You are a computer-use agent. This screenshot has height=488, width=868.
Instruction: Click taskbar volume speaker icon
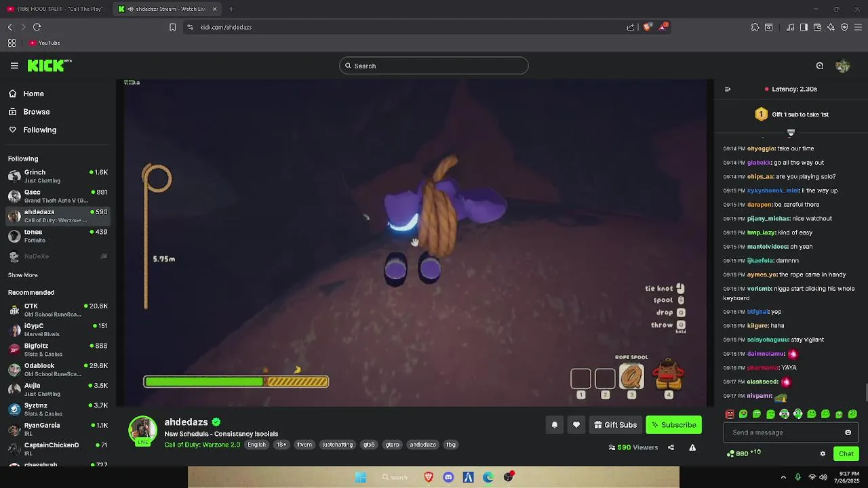click(823, 477)
